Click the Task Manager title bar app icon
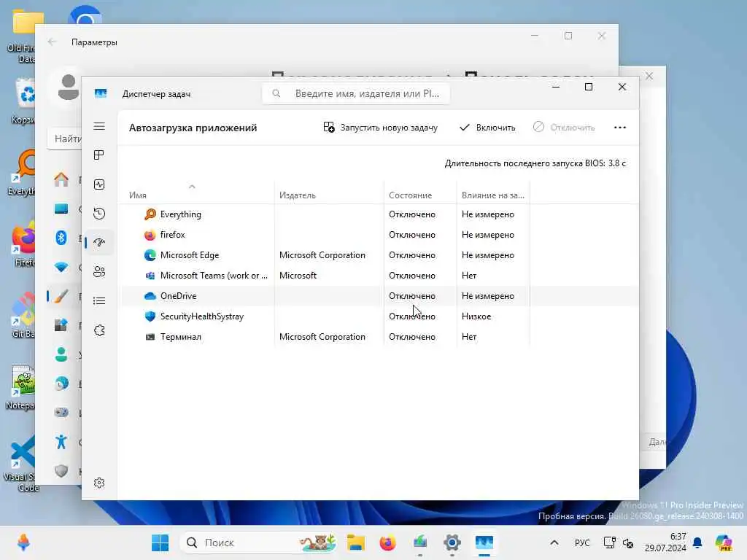The image size is (747, 560). (101, 93)
